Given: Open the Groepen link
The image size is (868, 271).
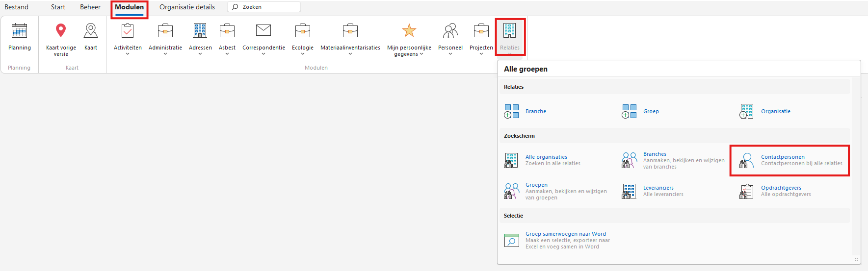Looking at the screenshot, I should point(536,185).
